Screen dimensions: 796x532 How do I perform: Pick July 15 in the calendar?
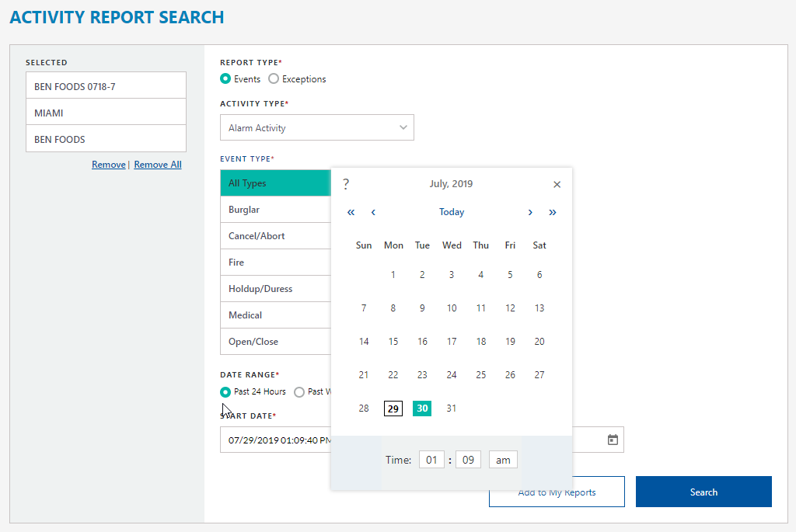click(x=393, y=341)
